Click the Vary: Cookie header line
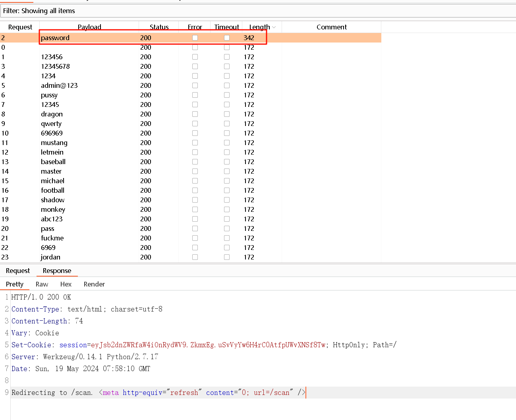 click(x=35, y=333)
